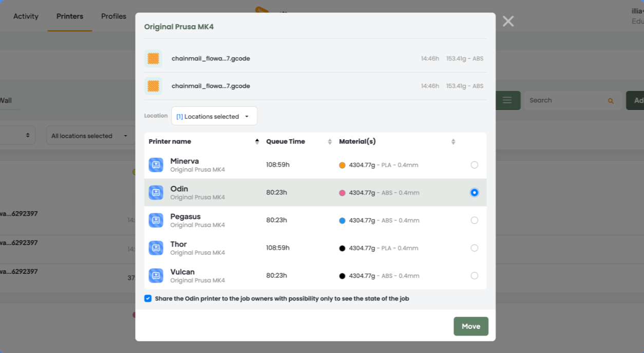Click Thor printer icon
Viewport: 644px width, 353px height.
pyautogui.click(x=156, y=248)
